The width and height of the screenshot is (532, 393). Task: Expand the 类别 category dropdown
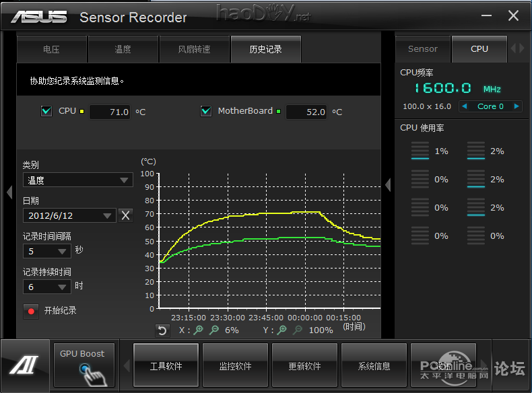(x=77, y=180)
